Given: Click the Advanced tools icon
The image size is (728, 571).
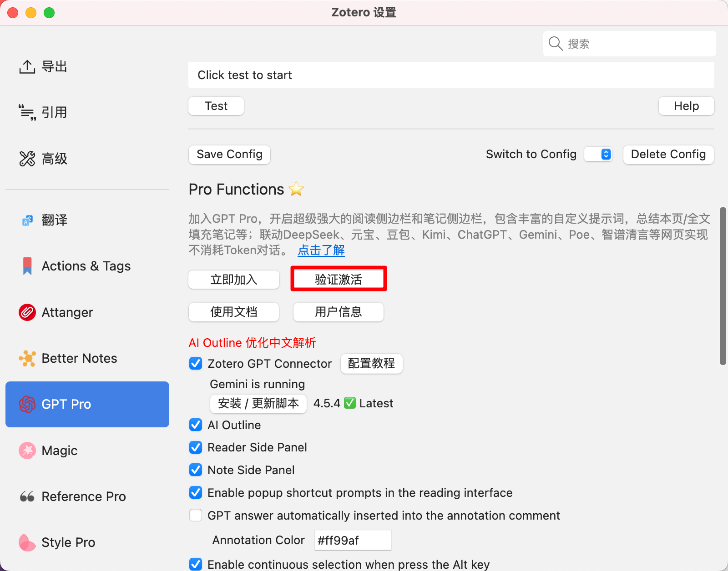Looking at the screenshot, I should [x=27, y=159].
